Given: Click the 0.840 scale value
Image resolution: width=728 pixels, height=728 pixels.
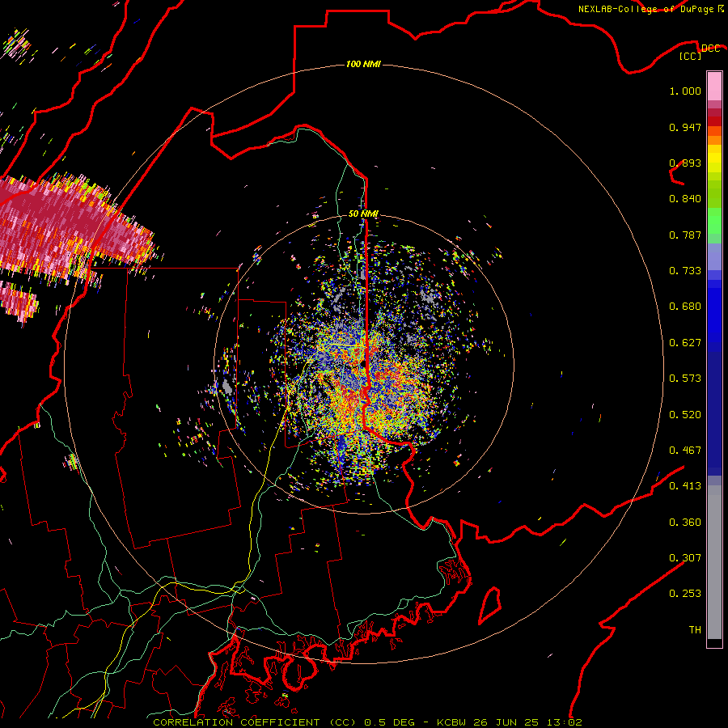Looking at the screenshot, I should click(x=685, y=199).
